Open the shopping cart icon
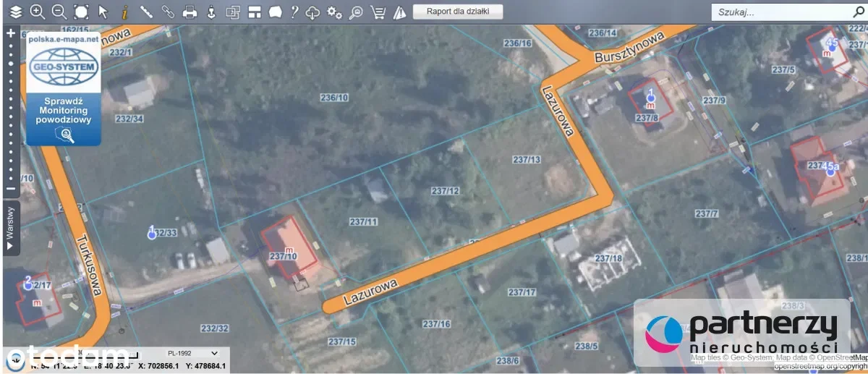 [x=378, y=12]
